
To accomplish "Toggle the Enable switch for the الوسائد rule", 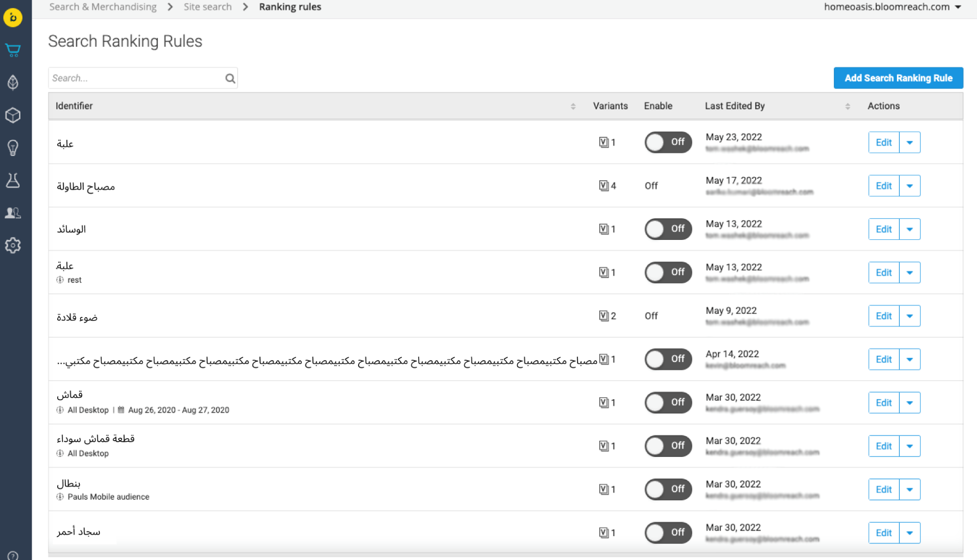I will pyautogui.click(x=668, y=229).
